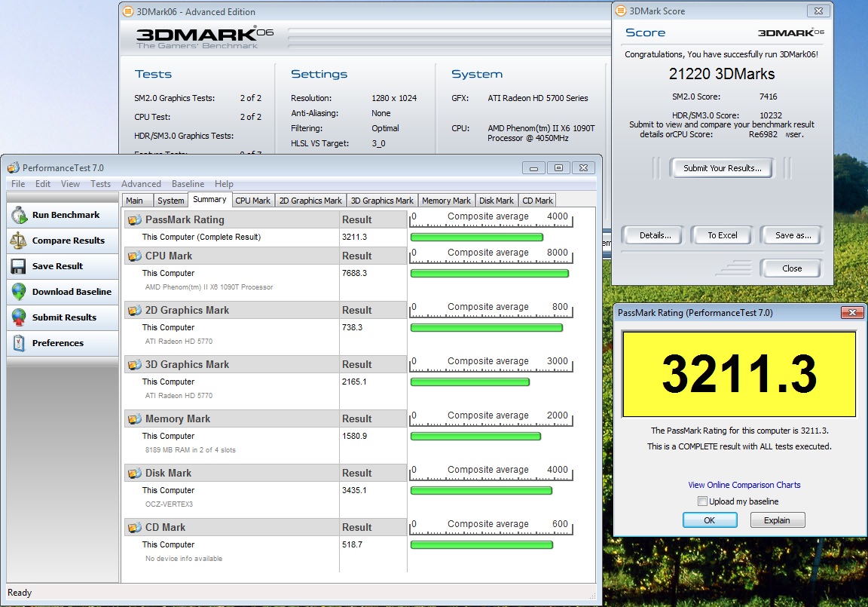
Task: Click the Save Result button
Action: pos(63,266)
